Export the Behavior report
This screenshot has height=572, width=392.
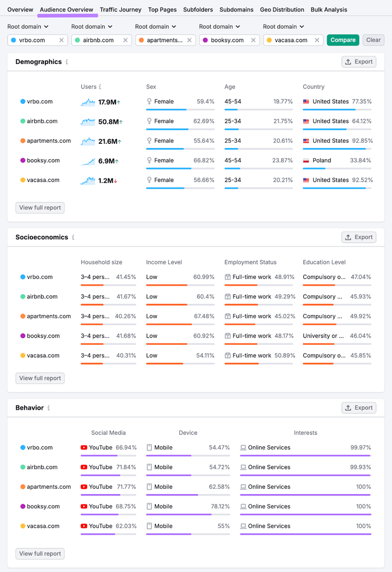pos(359,408)
